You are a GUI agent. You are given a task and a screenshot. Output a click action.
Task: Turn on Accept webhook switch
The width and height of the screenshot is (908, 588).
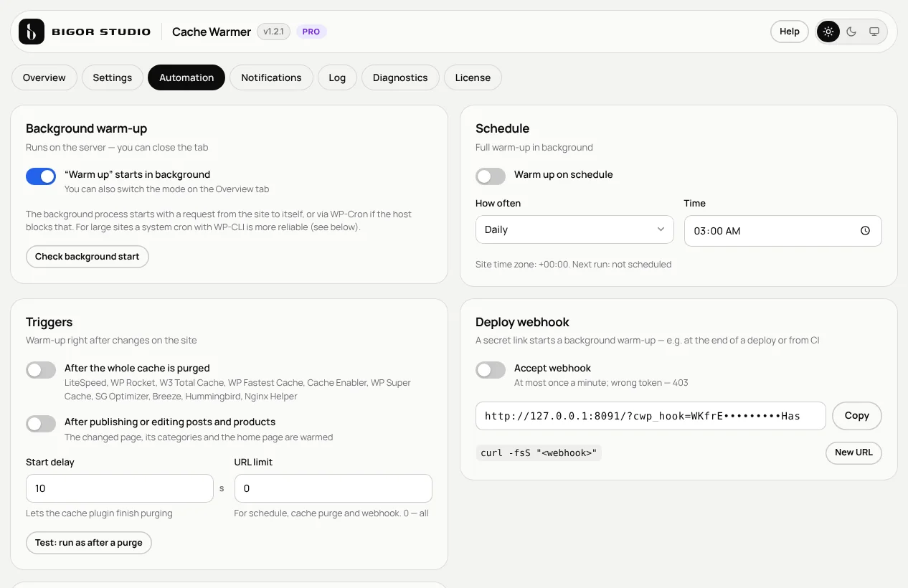[x=491, y=370]
